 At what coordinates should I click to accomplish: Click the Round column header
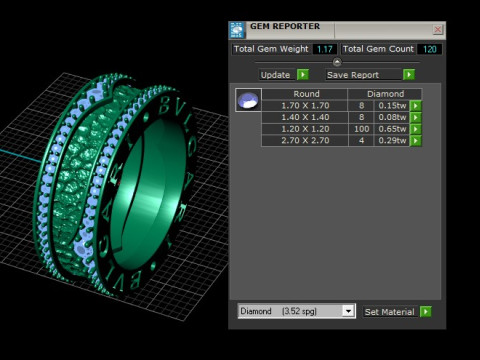(305, 94)
